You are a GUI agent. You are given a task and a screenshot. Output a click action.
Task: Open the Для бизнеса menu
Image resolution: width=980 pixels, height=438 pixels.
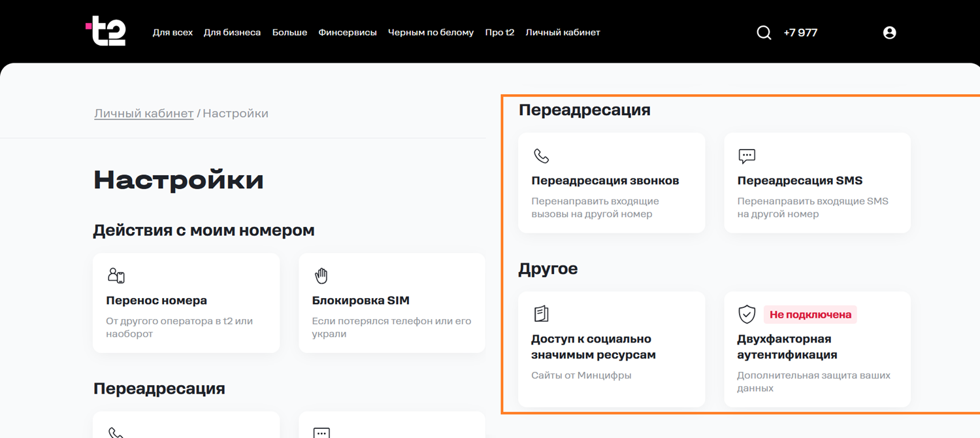click(232, 33)
